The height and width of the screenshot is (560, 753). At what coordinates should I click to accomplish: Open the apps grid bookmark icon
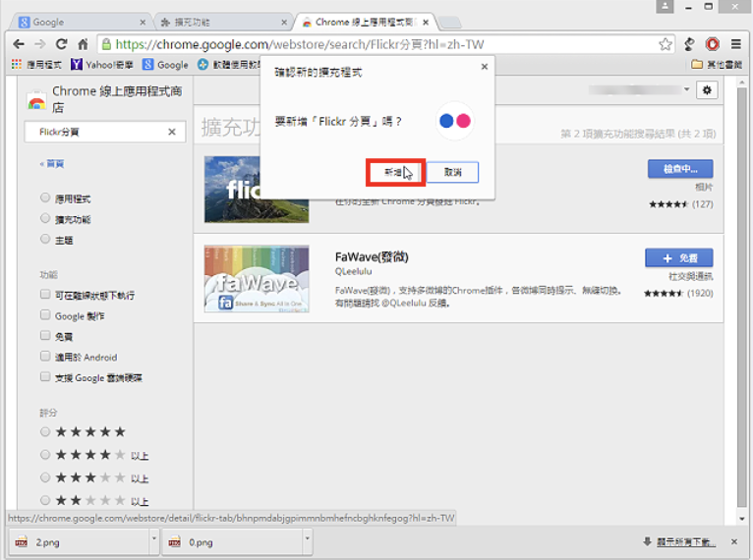tap(17, 64)
